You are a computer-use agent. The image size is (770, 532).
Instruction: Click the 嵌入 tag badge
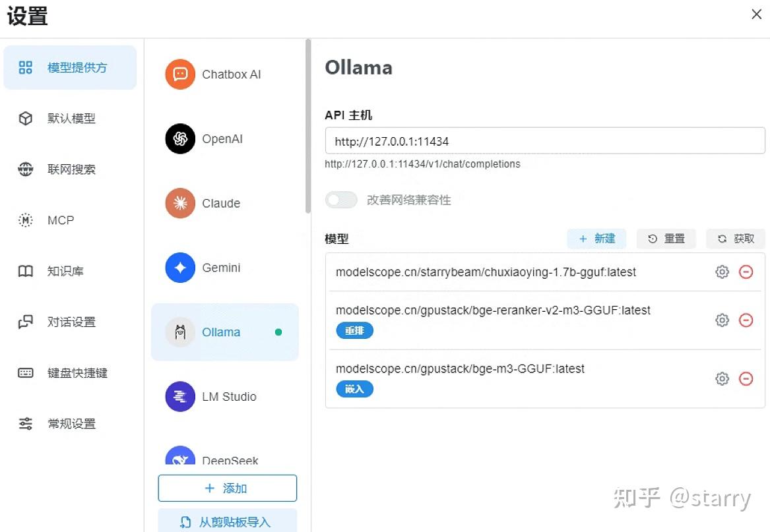354,389
